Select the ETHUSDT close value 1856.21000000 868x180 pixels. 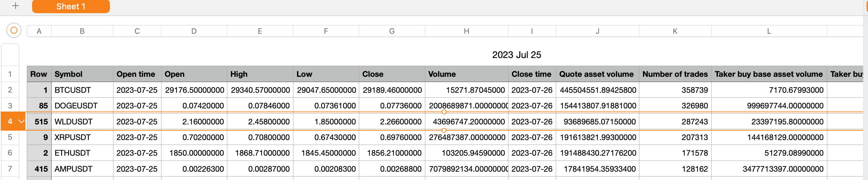[x=392, y=153]
